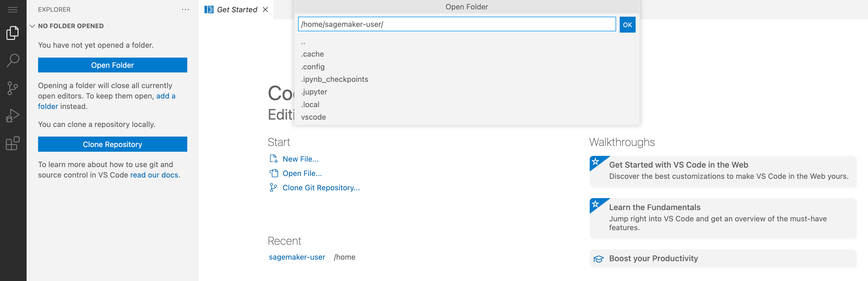The width and height of the screenshot is (868, 281).
Task: Click the Boost your Productivity cap icon
Action: coord(598,259)
